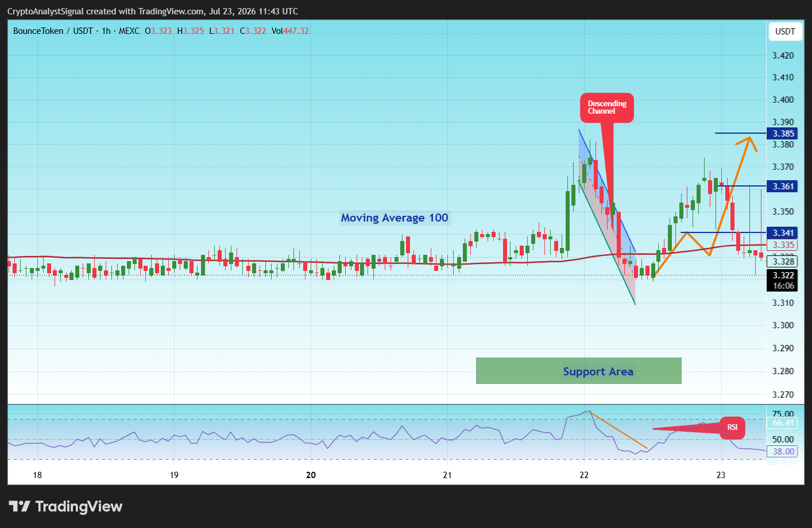812x528 pixels.
Task: Click the Moving Average 100 label
Action: 395,218
